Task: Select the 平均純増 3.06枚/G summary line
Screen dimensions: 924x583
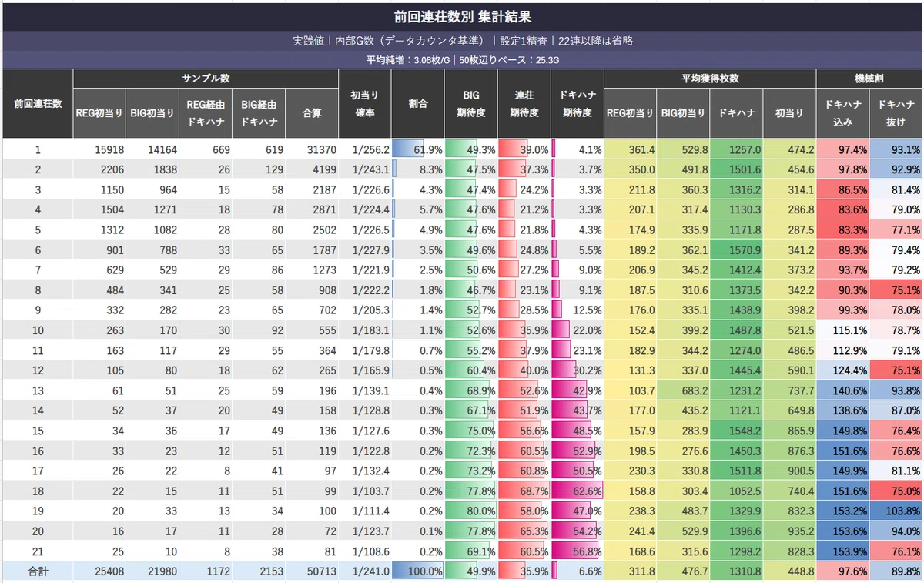Action: click(x=462, y=60)
